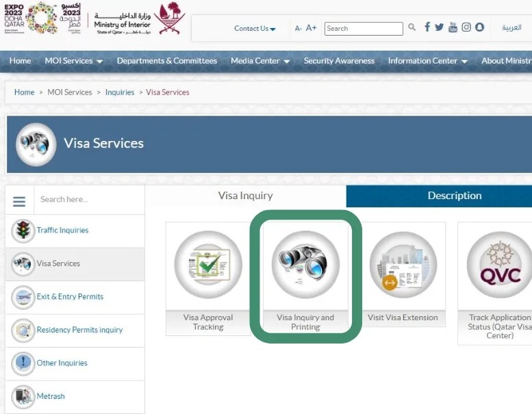Image resolution: width=532 pixels, height=414 pixels.
Task: Select Visa Services sidebar text link
Action: tap(58, 263)
